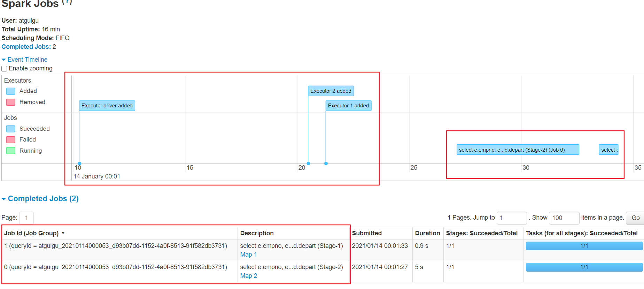Screen dimensions: 644x289
Task: Open Job 0 bar in the timeline
Action: (518, 150)
